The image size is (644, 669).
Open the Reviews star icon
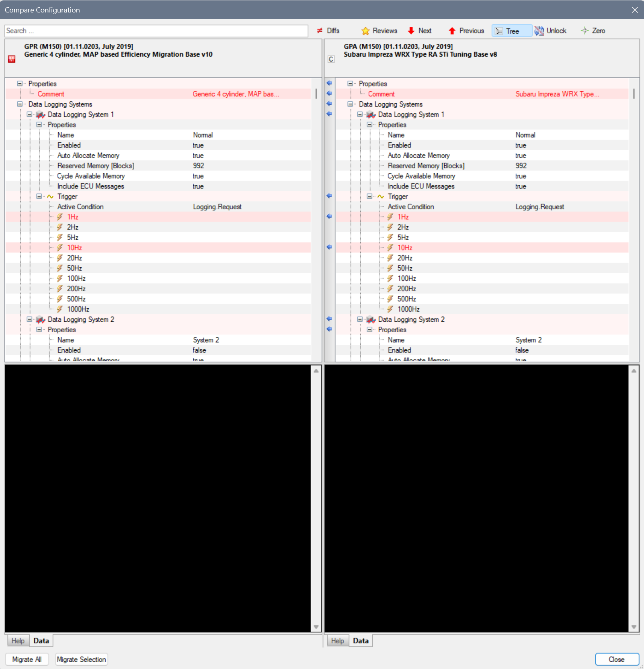tap(365, 31)
